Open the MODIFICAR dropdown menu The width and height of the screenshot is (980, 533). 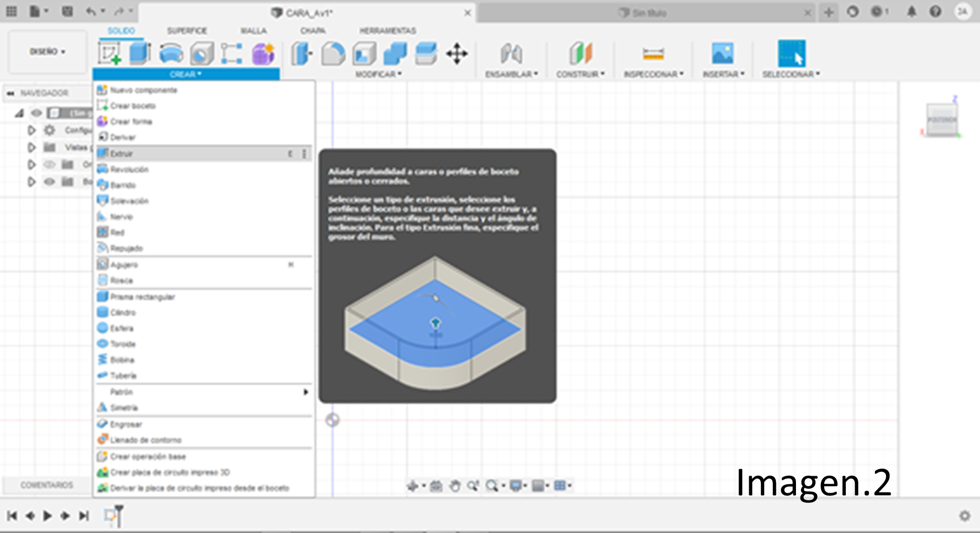(378, 74)
